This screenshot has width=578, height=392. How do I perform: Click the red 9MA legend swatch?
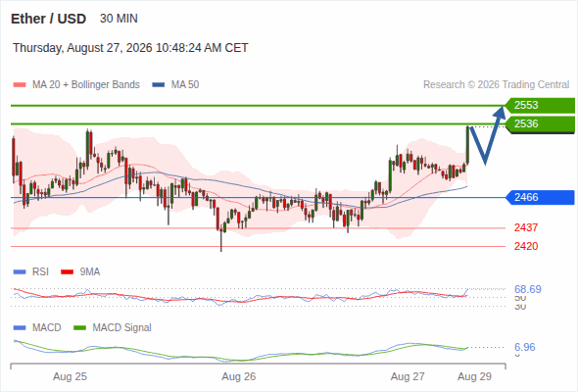67,272
